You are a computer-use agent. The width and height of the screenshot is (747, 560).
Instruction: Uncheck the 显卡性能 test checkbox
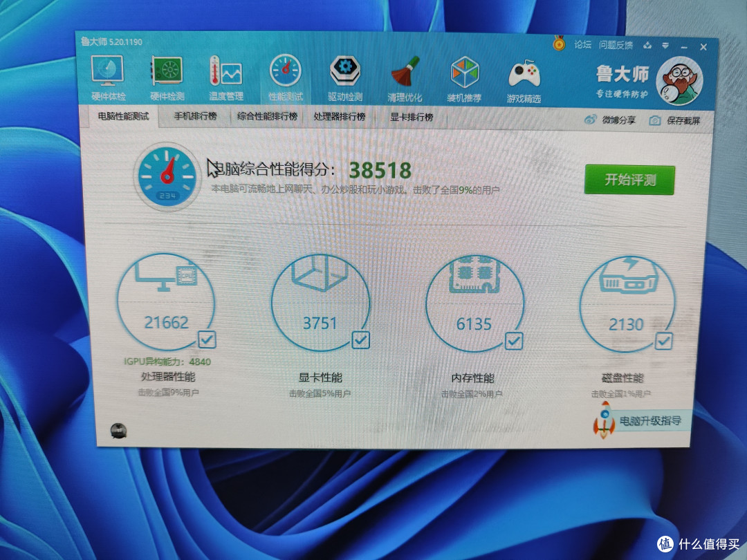(360, 340)
